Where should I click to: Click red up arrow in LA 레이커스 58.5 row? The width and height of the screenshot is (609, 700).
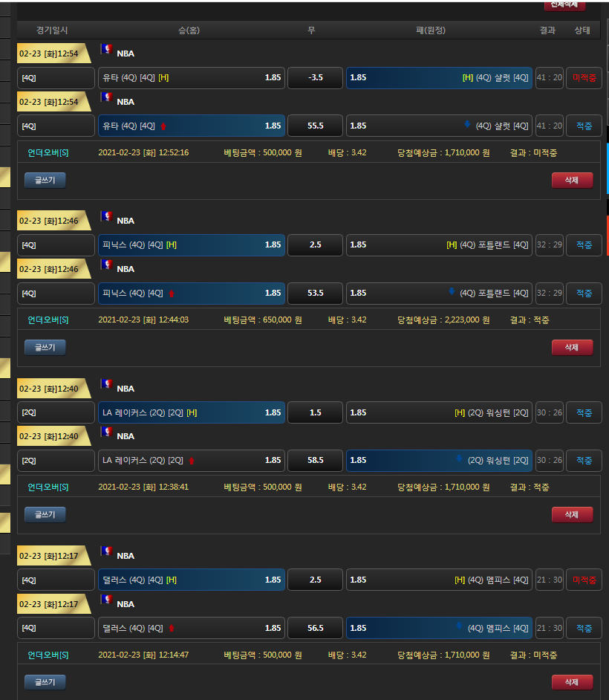click(192, 461)
